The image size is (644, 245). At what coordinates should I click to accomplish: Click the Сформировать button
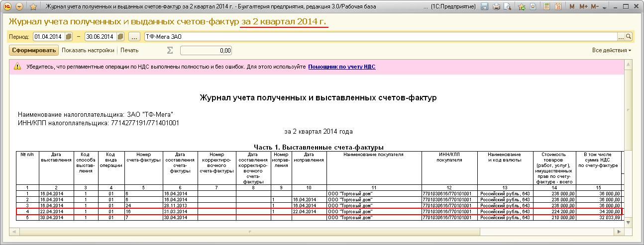[34, 50]
